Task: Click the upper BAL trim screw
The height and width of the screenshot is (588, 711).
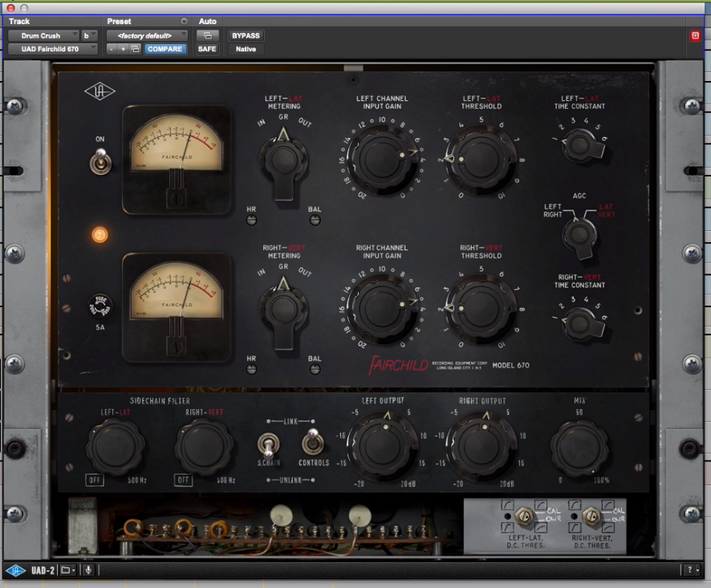Action: 315,221
